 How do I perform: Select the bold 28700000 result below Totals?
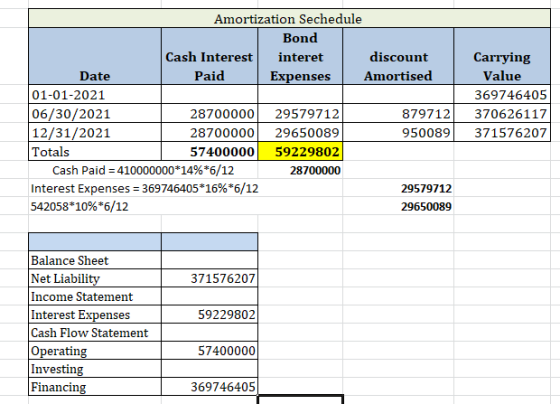(x=300, y=170)
